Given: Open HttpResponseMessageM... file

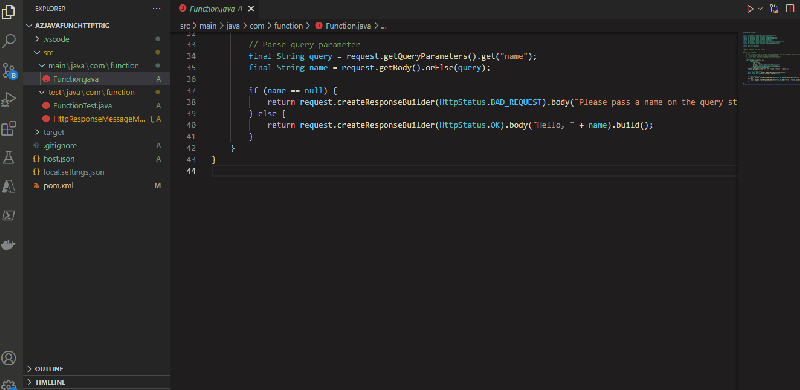Looking at the screenshot, I should [99, 119].
